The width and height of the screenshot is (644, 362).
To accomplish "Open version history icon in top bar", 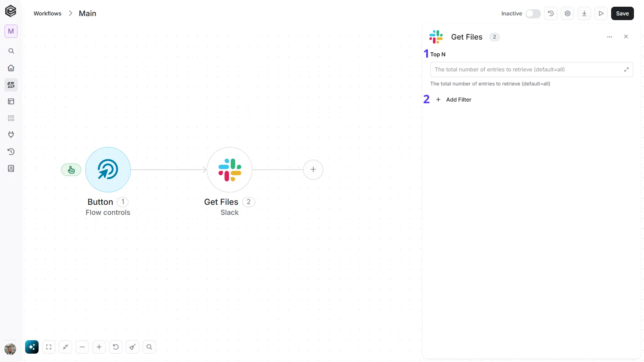I will [x=551, y=13].
